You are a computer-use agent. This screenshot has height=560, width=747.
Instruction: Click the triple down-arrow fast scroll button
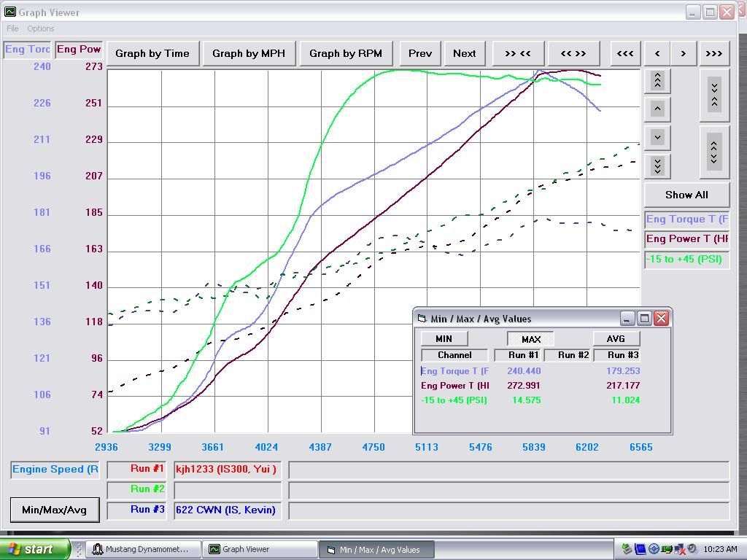tap(657, 166)
